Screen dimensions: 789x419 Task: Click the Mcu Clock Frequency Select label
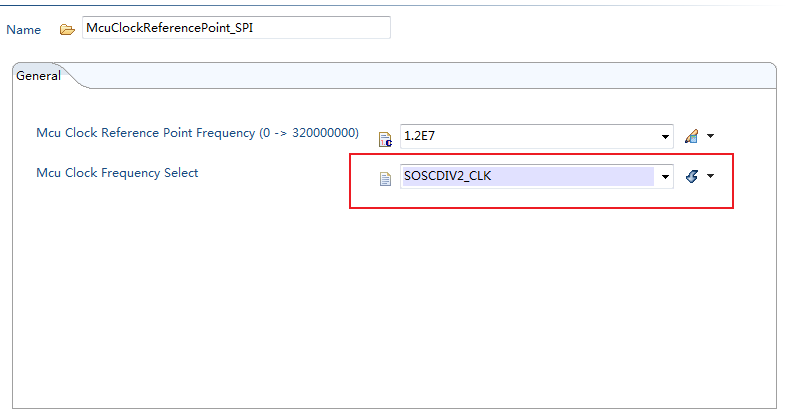tap(117, 173)
